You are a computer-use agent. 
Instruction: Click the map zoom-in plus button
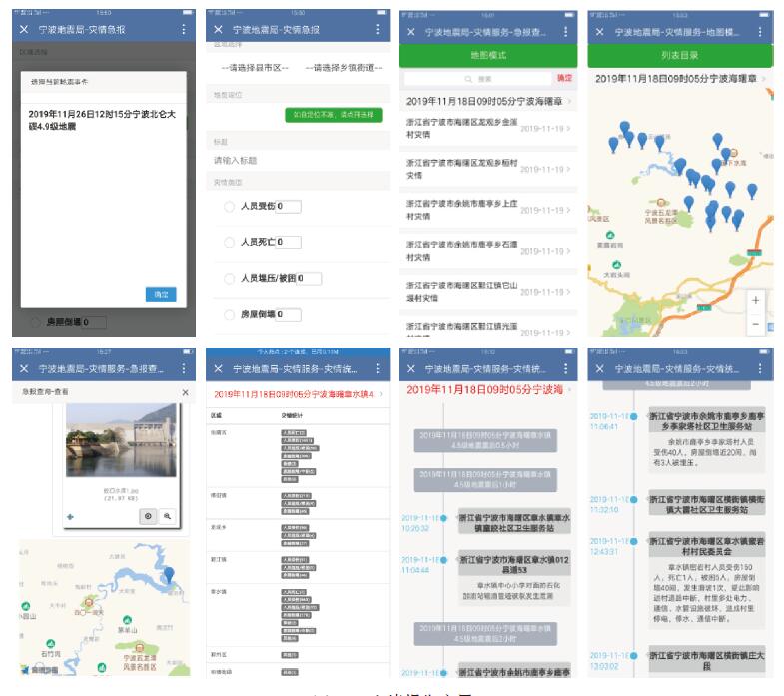click(x=756, y=301)
